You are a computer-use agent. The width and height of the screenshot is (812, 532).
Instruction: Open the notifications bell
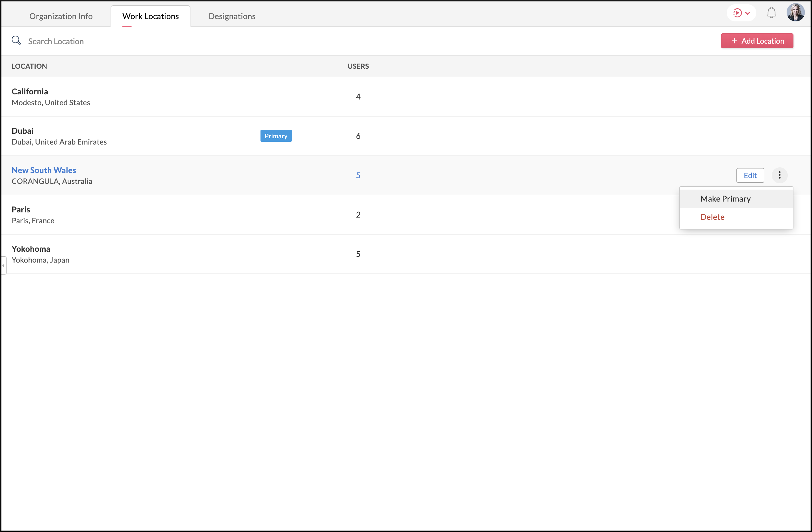(x=771, y=13)
